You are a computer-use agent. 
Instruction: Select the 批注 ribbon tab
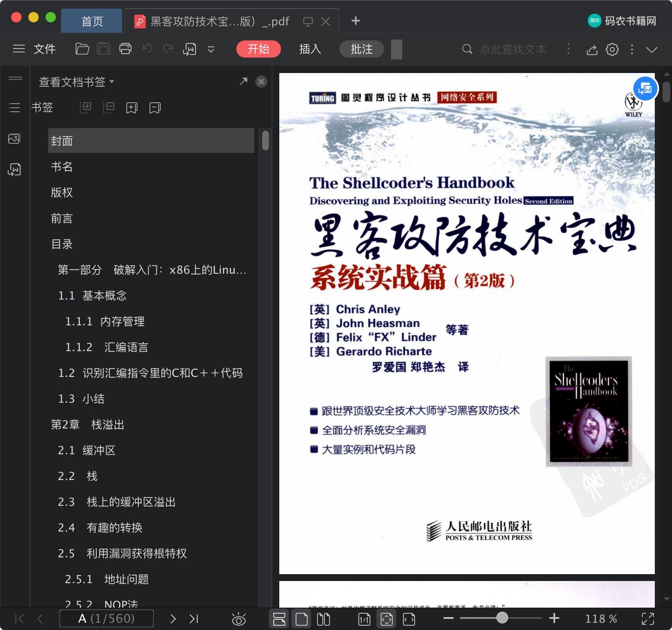[x=361, y=49]
